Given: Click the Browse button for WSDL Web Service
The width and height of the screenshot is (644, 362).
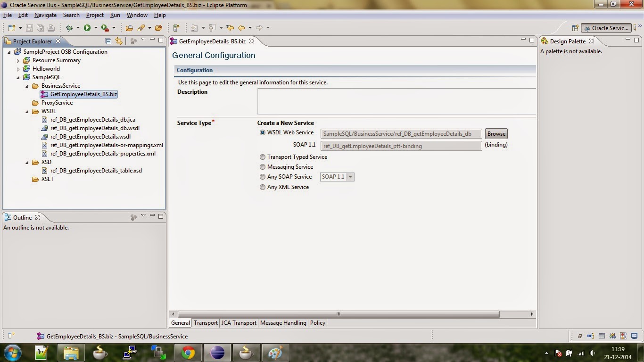Looking at the screenshot, I should [x=496, y=133].
